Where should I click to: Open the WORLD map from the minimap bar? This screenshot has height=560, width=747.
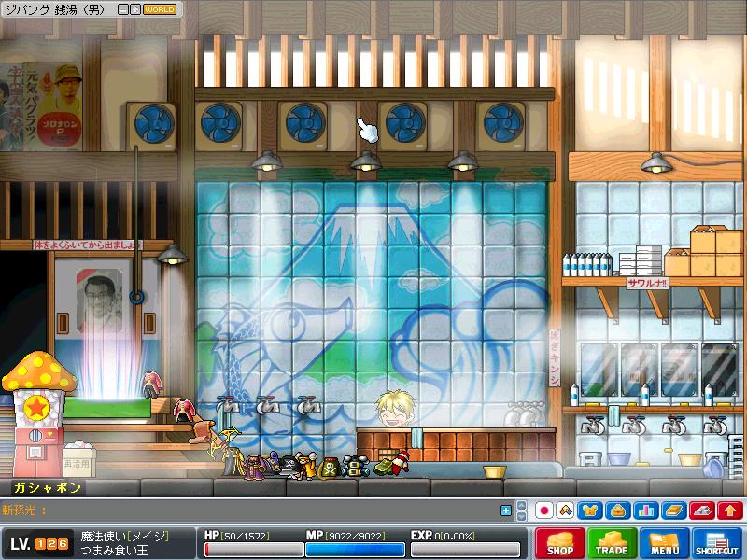[159, 9]
